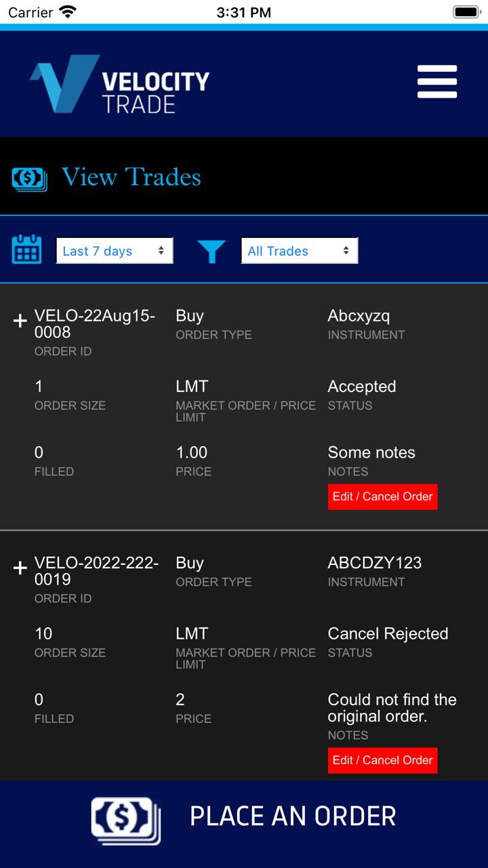Open the Last 7 days dropdown
The width and height of the screenshot is (488, 868).
click(115, 251)
